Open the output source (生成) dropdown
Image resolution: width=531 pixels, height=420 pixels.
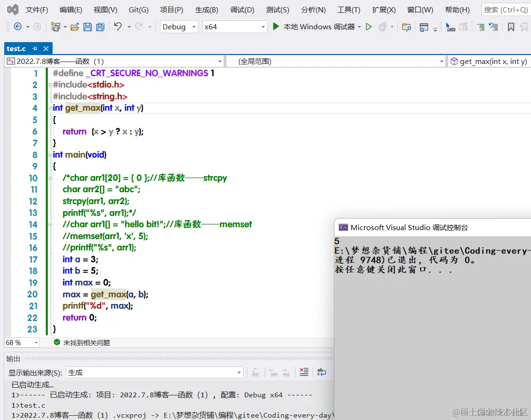155,373
